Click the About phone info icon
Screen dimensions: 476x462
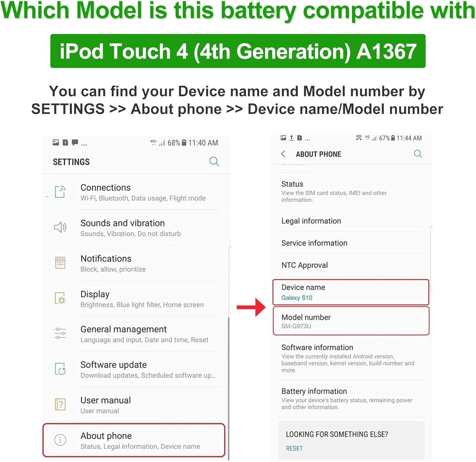click(60, 440)
